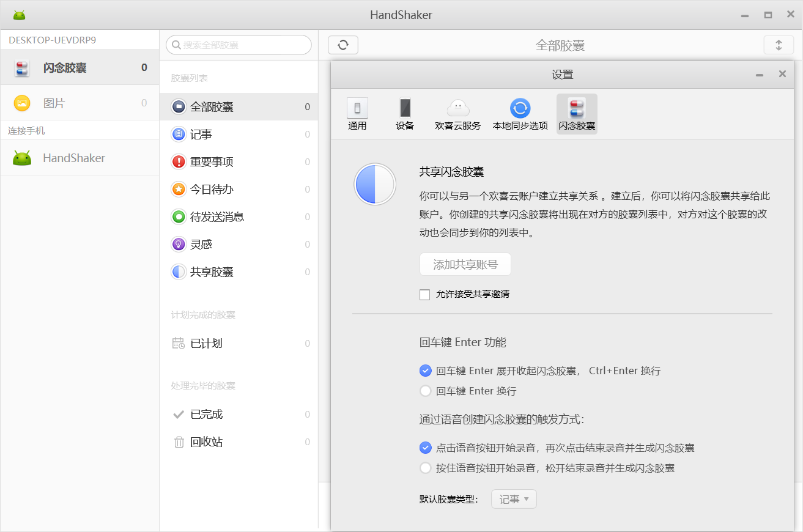Select 记事 capsule category
803x532 pixels.
point(239,135)
